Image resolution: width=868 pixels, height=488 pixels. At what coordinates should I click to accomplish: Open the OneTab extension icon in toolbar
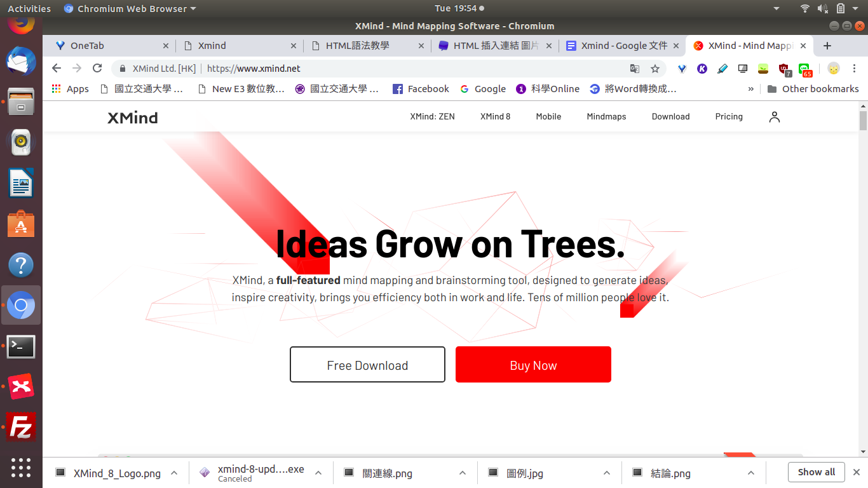[x=682, y=69]
